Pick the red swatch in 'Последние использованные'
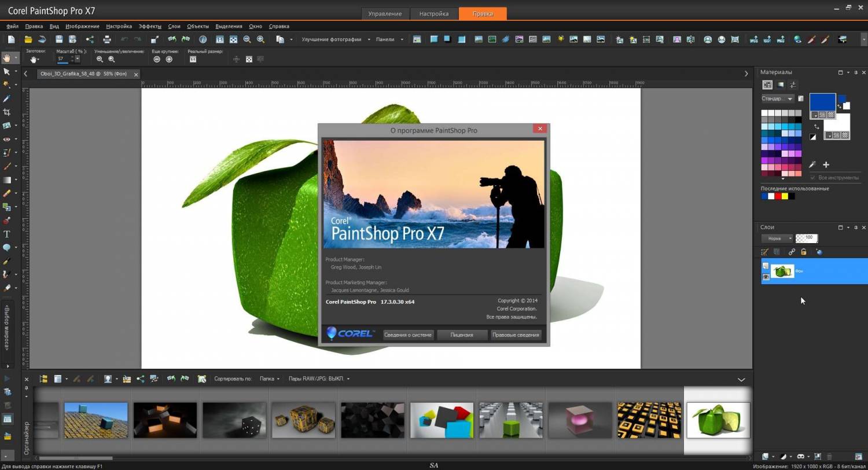 (x=778, y=196)
